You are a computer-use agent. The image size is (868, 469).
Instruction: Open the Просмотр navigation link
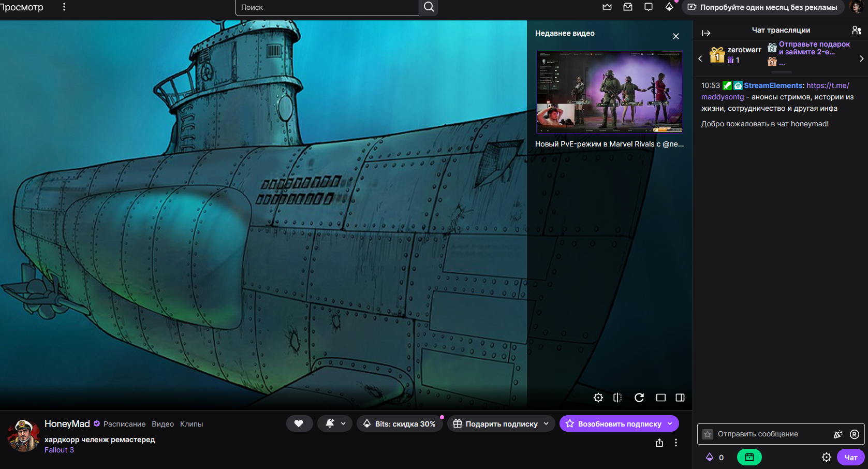coord(22,7)
